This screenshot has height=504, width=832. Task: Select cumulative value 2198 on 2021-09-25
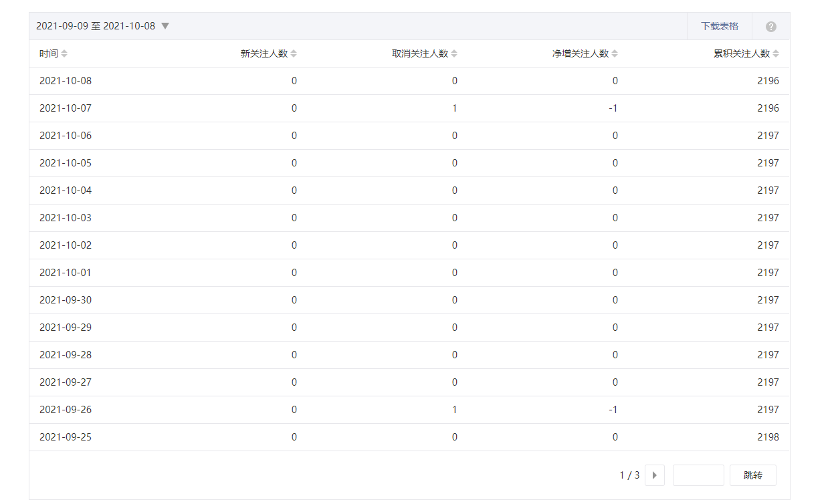click(768, 437)
